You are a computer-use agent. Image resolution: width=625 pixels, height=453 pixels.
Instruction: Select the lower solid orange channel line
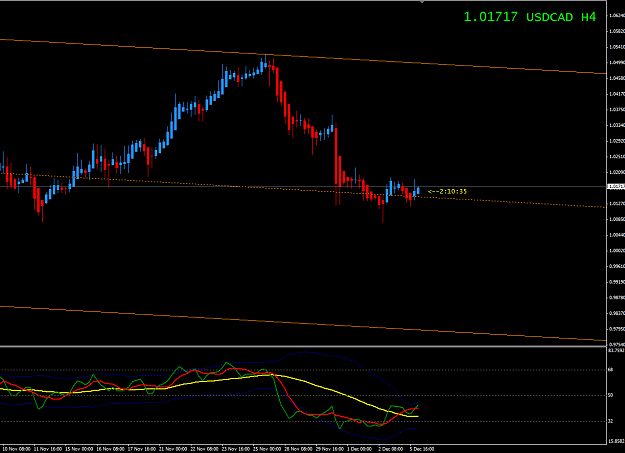click(303, 323)
